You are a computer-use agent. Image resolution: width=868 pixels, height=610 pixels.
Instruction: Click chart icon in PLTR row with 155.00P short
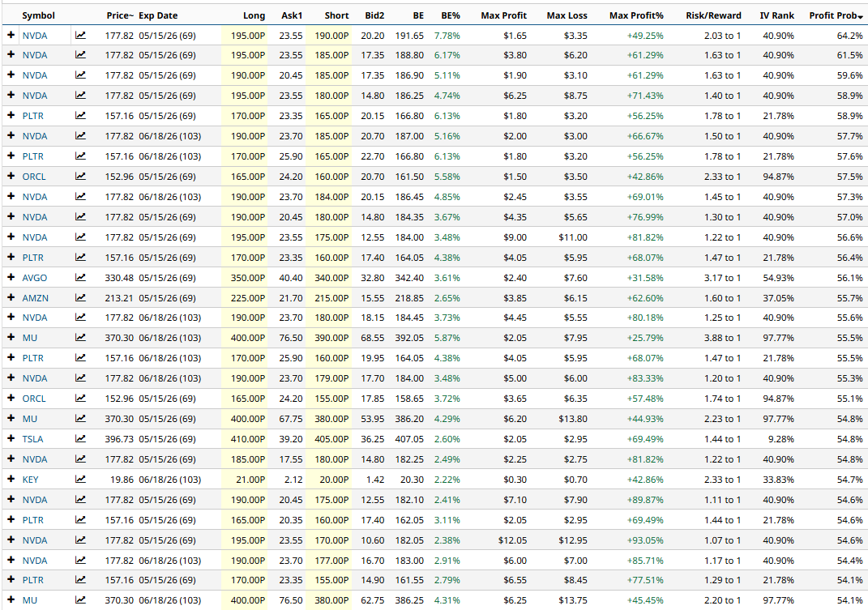tap(80, 580)
